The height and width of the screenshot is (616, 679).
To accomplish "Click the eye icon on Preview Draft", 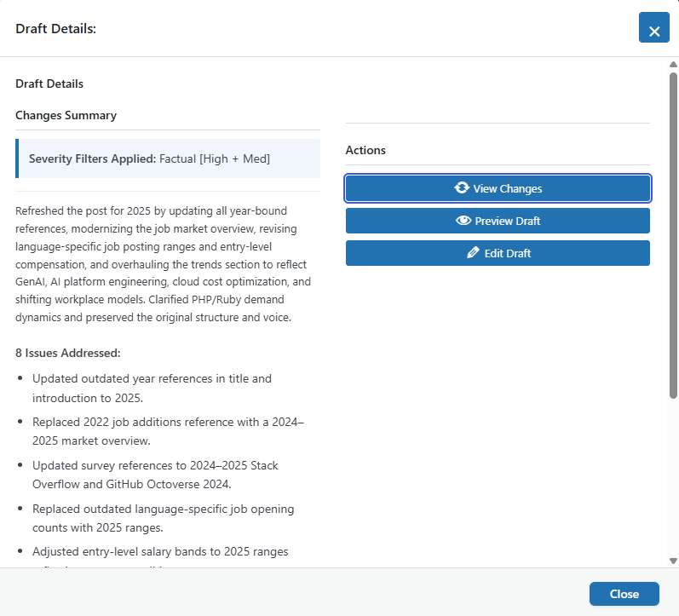I will coord(463,221).
